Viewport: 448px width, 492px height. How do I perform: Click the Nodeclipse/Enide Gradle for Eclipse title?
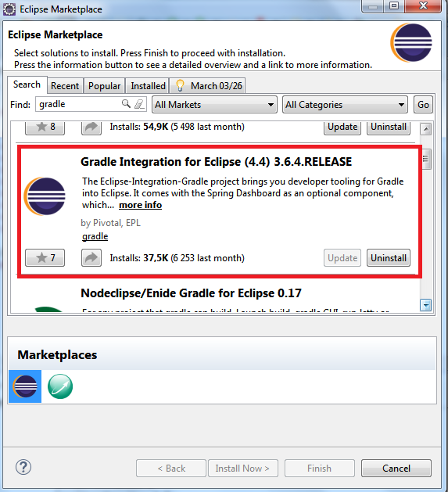[191, 293]
